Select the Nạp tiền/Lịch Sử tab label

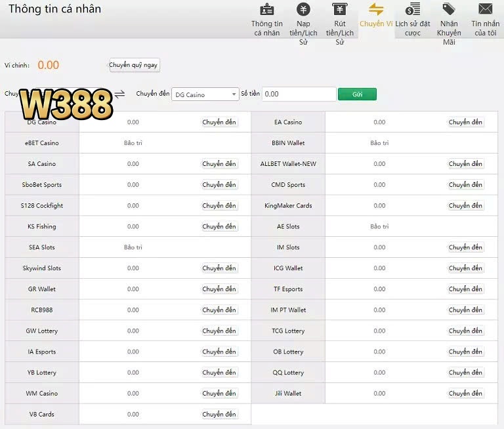303,33
